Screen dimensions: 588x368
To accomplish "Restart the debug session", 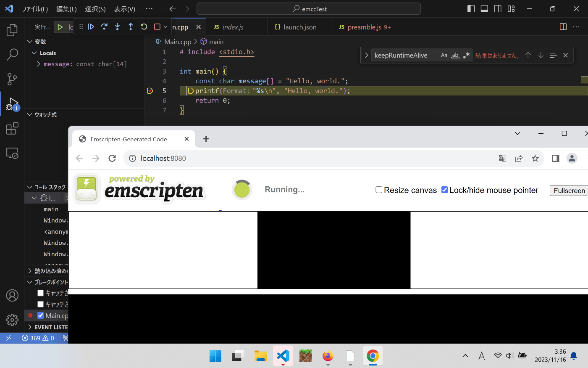I will pos(144,26).
